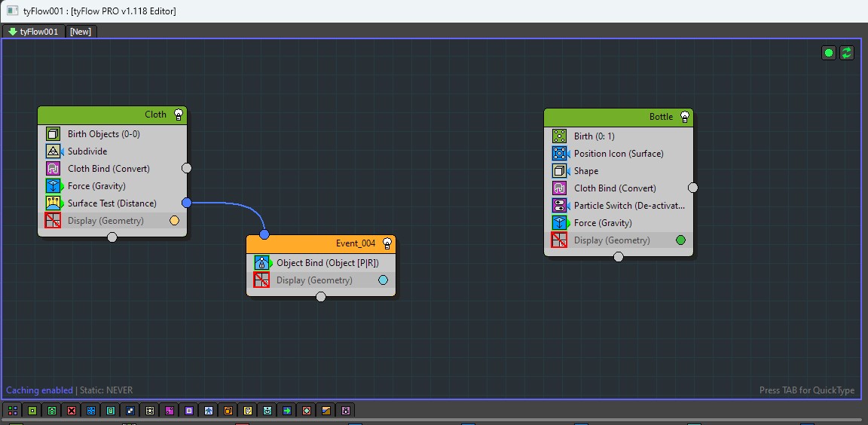Select Force (Gravity) in Cloth event

tap(97, 186)
